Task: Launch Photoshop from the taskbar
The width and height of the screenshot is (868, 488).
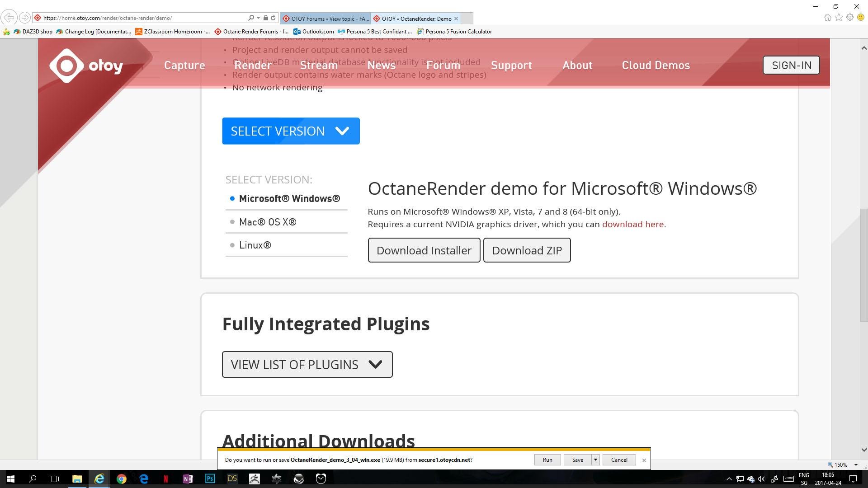Action: click(210, 479)
